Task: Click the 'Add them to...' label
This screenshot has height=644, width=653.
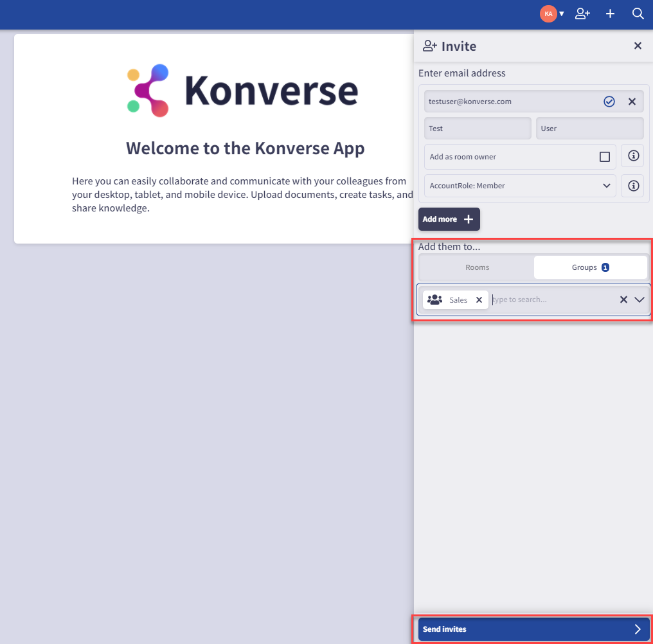Action: (449, 247)
